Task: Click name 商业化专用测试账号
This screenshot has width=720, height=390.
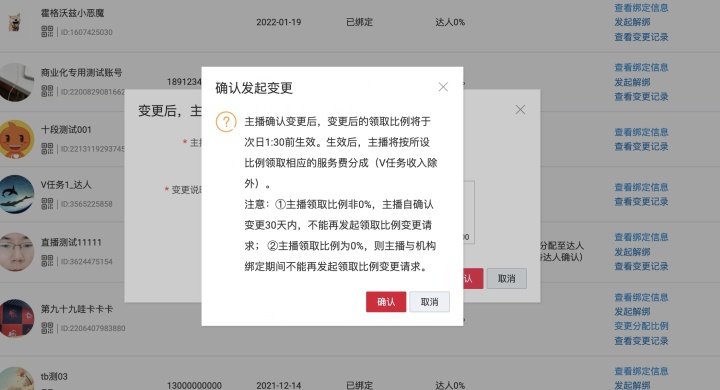Action: point(81,73)
